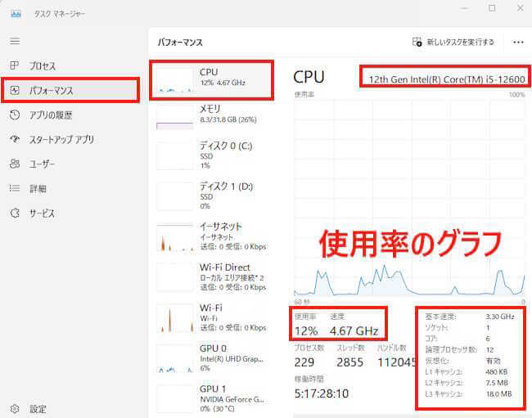Go to サービス page
Screen dimensions: 532x418
[x=70, y=213]
